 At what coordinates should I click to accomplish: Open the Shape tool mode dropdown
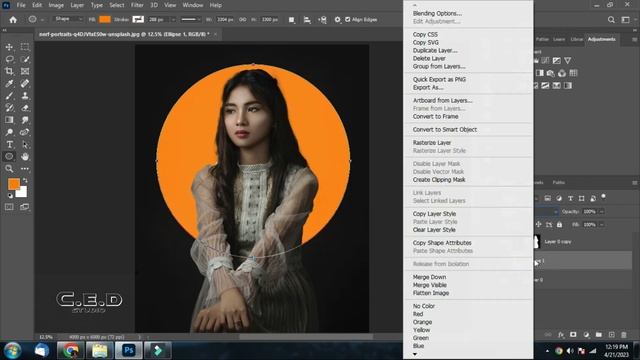[x=68, y=19]
